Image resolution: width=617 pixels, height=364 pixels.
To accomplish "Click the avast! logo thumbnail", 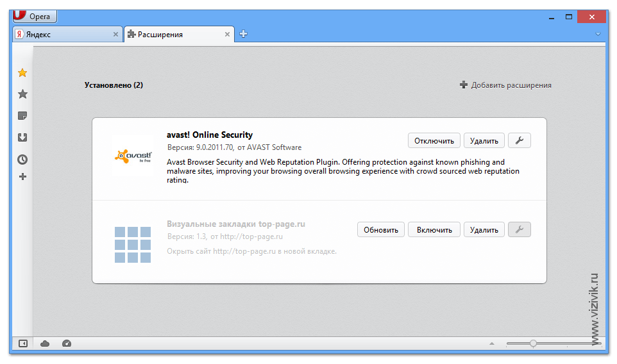I will point(133,156).
